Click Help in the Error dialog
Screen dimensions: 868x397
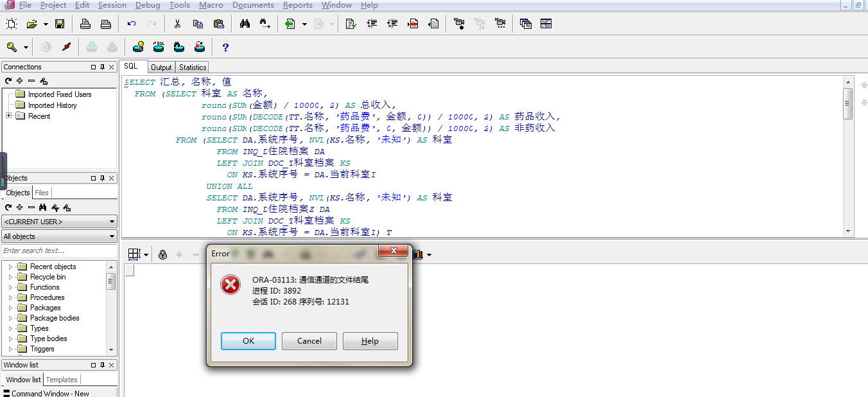coord(370,341)
